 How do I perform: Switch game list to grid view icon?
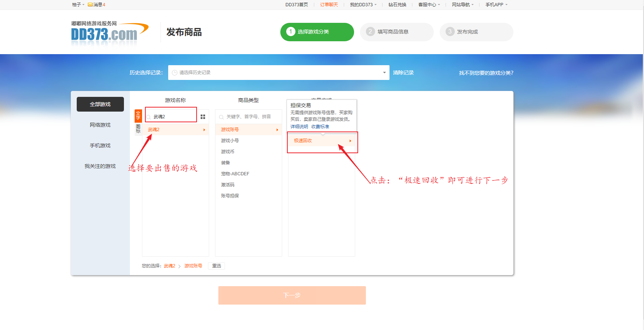coord(203,117)
